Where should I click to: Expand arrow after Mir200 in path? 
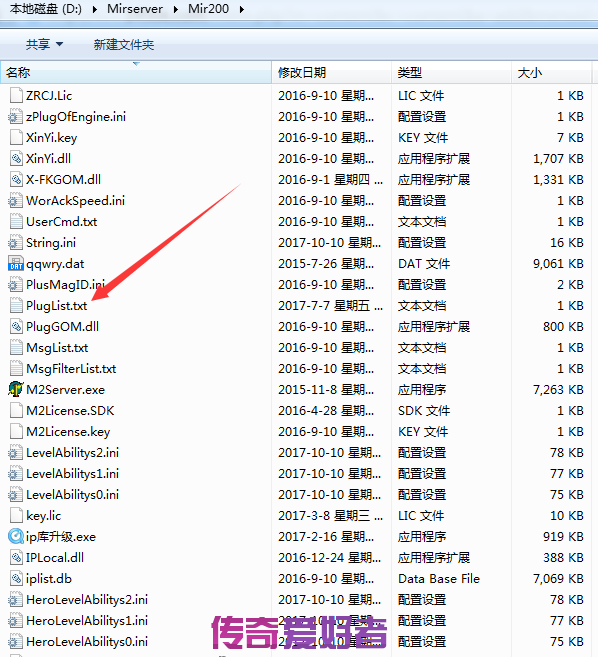(242, 9)
